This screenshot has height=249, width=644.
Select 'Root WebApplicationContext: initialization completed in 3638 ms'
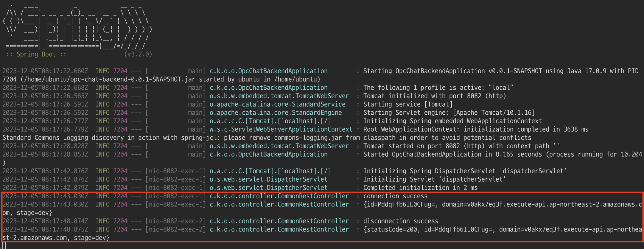point(476,129)
